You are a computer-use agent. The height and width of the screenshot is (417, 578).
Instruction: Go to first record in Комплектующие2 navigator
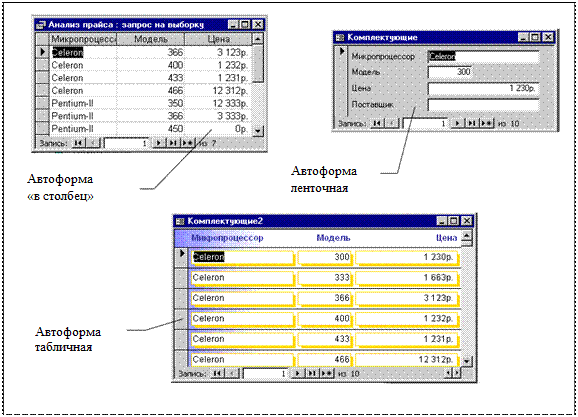(217, 373)
